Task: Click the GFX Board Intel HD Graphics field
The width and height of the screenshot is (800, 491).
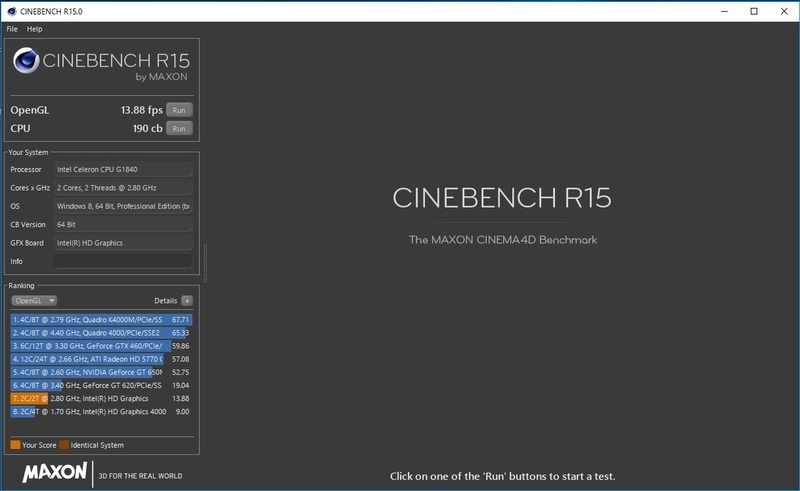Action: [x=123, y=243]
